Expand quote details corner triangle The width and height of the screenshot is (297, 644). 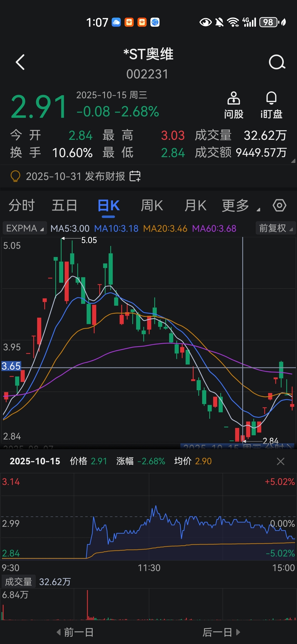click(293, 161)
